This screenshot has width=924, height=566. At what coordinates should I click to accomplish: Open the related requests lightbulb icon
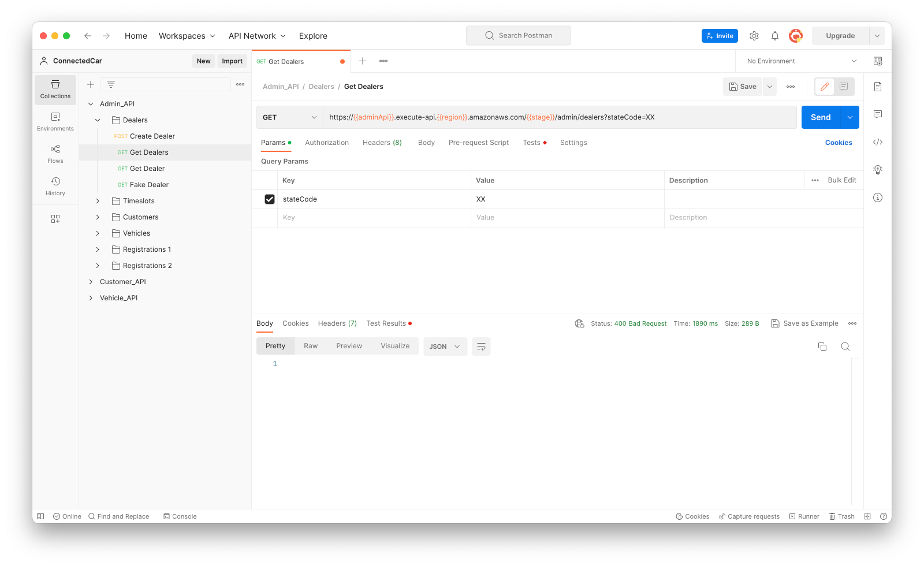pyautogui.click(x=878, y=170)
